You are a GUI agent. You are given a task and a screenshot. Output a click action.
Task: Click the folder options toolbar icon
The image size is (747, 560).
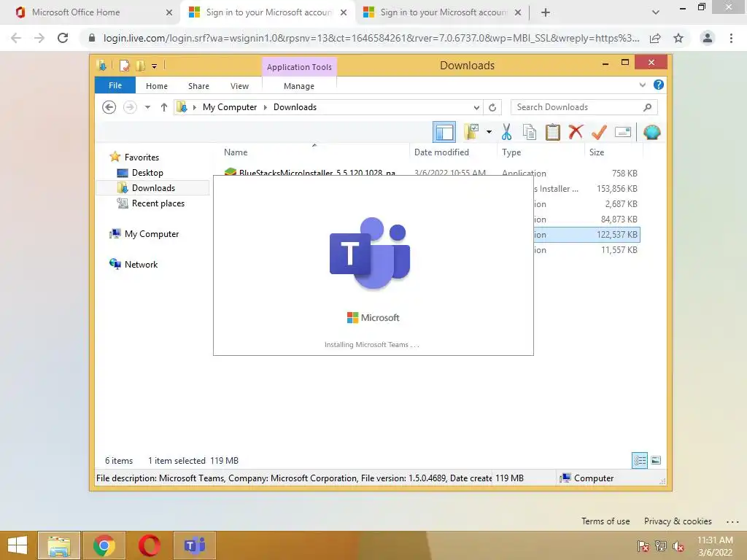click(472, 132)
